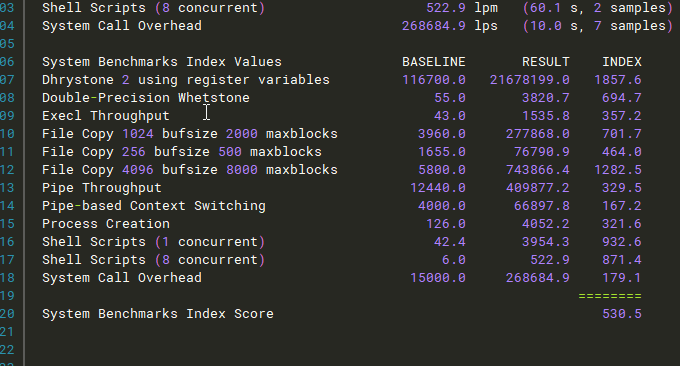The width and height of the screenshot is (680, 366).
Task: Click the Process Creation index 321.6
Action: tap(621, 224)
